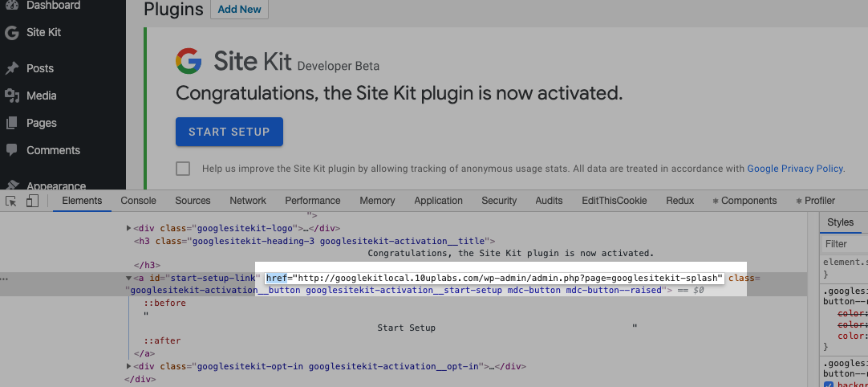Switch to the Network tab
This screenshot has height=387, width=868.
(x=248, y=201)
